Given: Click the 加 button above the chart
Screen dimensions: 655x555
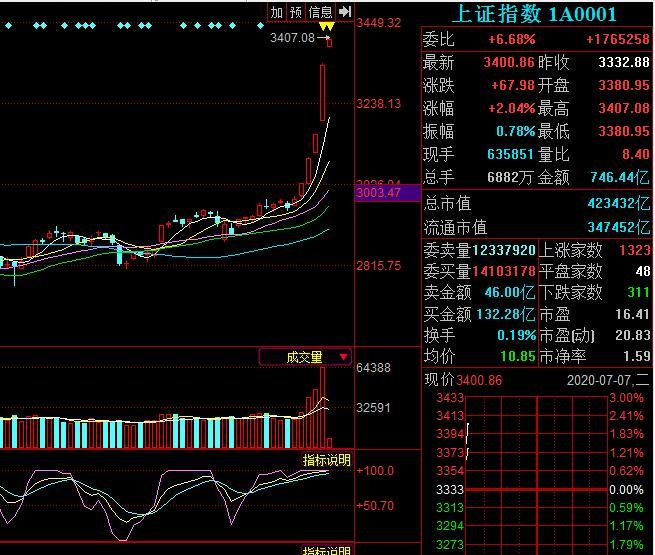Looking at the screenshot, I should [x=277, y=12].
